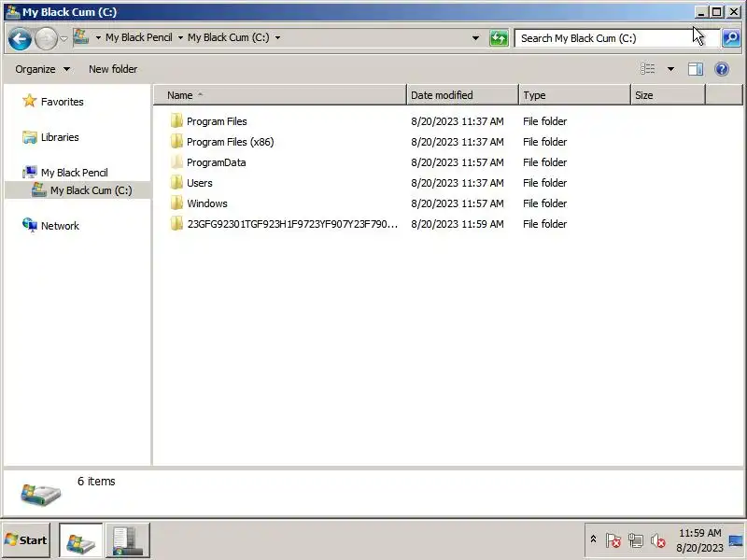Open address bar previous locations dropdown
Viewport: 747px width, 560px height.
tap(475, 38)
